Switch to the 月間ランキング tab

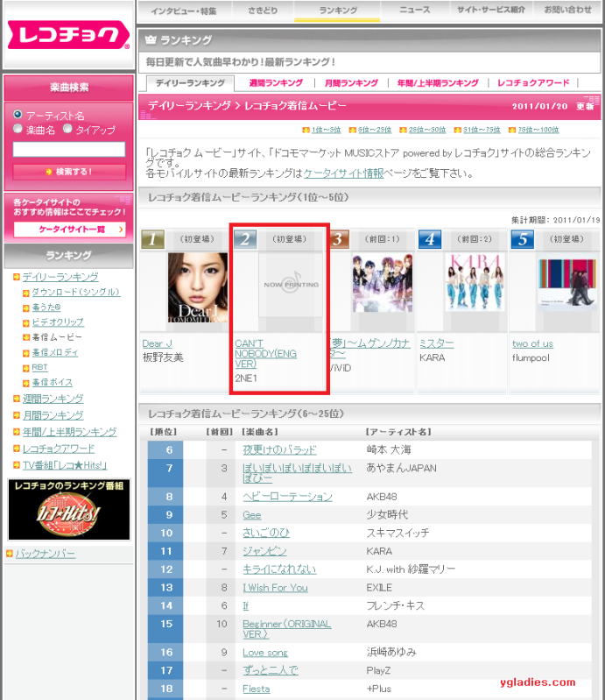tap(351, 83)
